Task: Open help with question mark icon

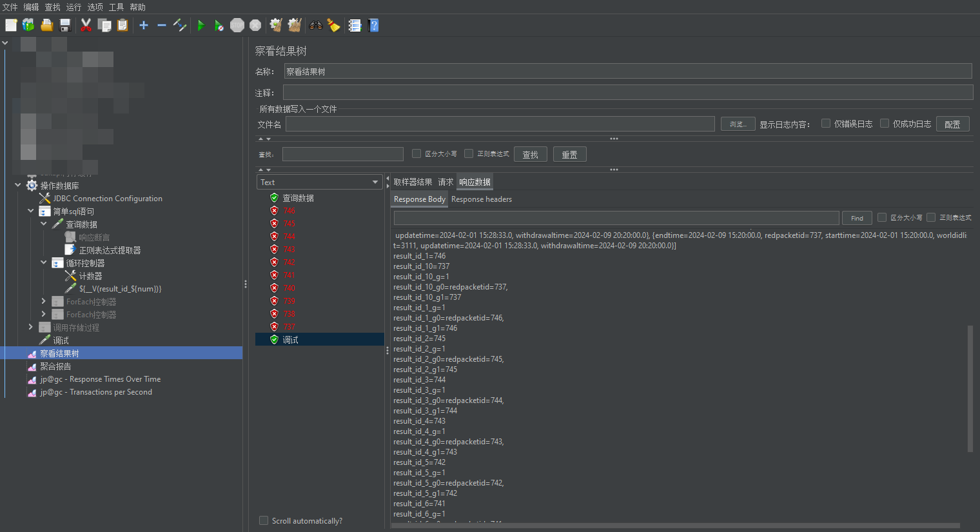Action: (373, 25)
